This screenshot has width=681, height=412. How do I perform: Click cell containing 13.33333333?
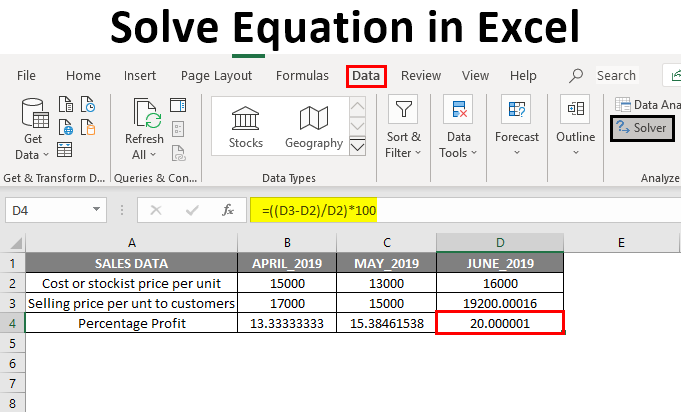coord(287,323)
